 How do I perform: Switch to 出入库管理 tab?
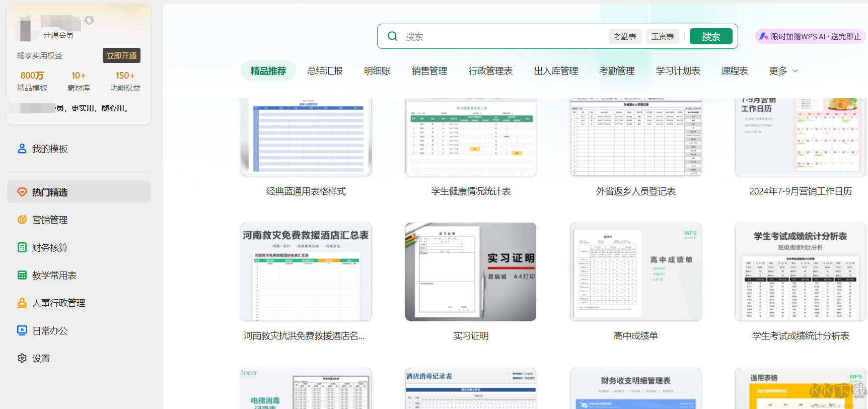point(556,71)
